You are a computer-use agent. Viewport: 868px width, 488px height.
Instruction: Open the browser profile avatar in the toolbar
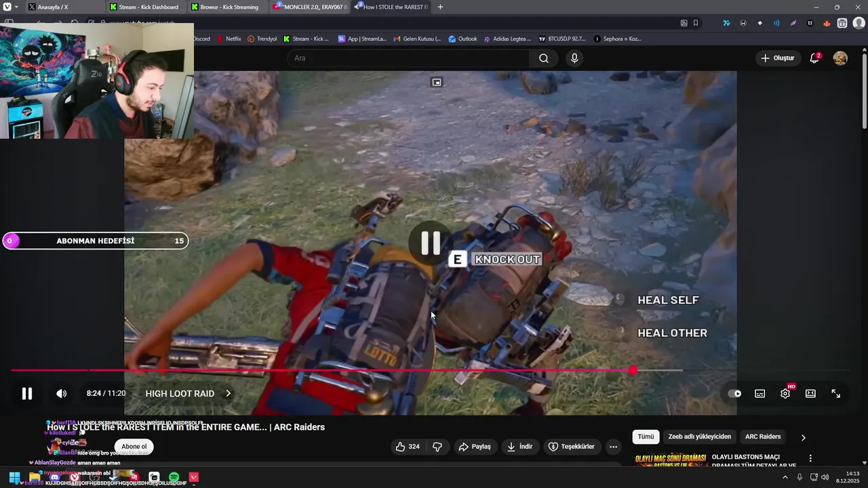click(x=859, y=23)
